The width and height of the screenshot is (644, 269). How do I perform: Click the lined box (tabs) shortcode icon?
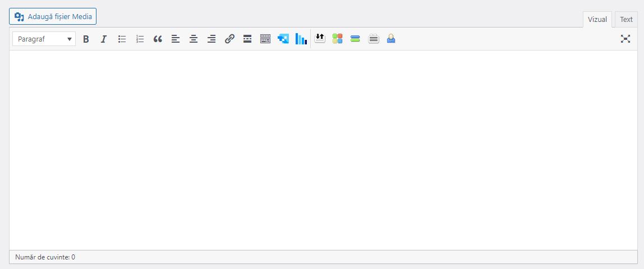tap(374, 39)
